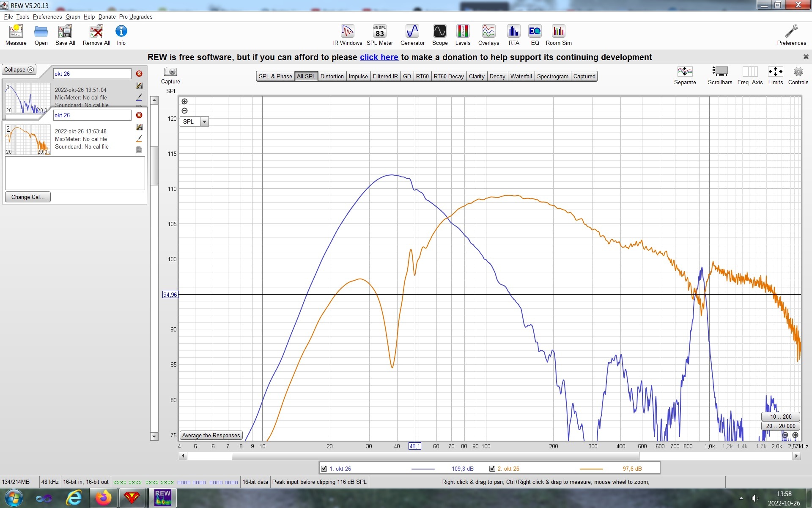Switch to the RT60 Decay tab
Viewport: 812px width, 508px height.
pyautogui.click(x=449, y=77)
